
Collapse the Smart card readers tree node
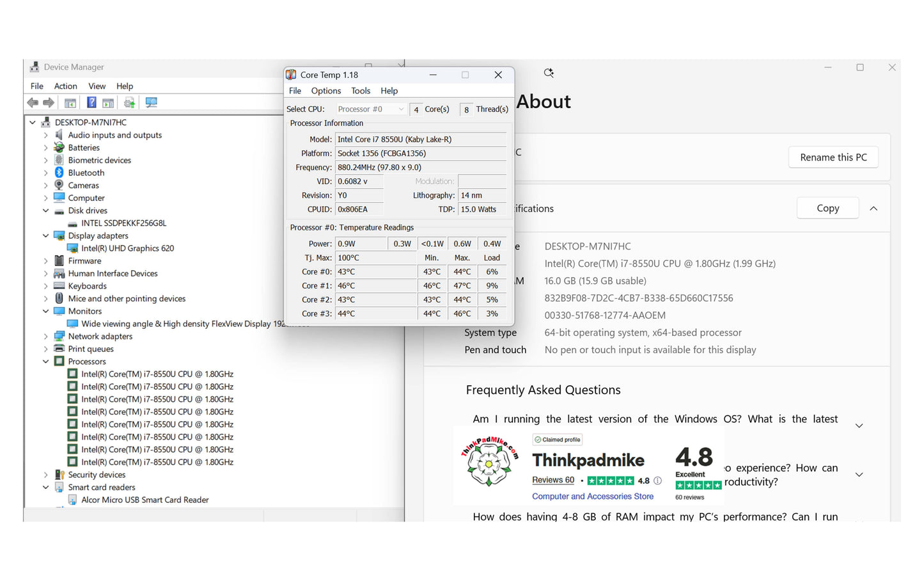[x=45, y=487]
